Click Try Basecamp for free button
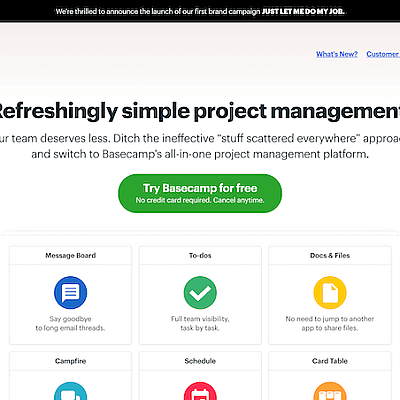Screen dimensions: 400x400 click(x=200, y=193)
